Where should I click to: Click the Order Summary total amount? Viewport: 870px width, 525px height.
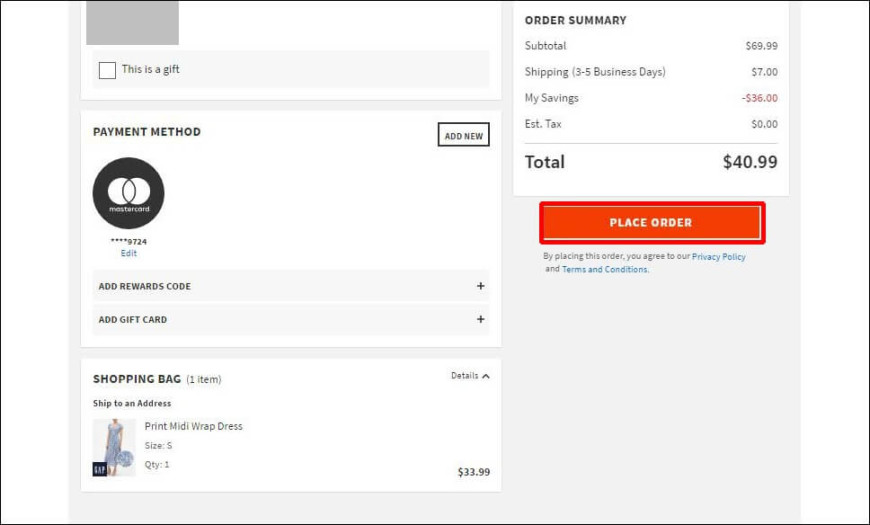tap(750, 162)
